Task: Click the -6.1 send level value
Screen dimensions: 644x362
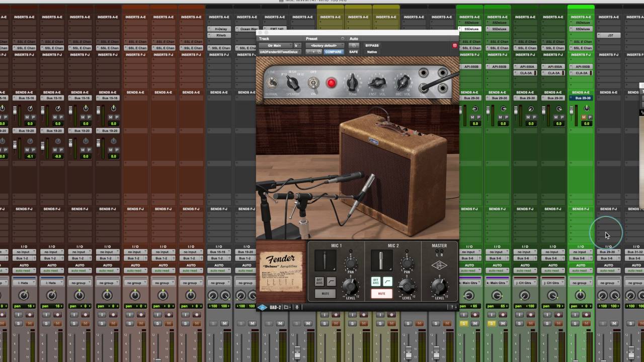Action: pos(30,156)
